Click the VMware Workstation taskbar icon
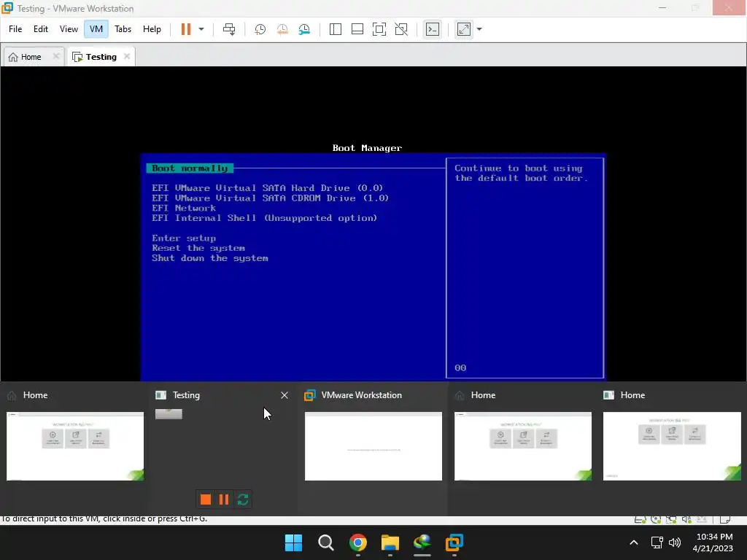This screenshot has width=747, height=560. (x=454, y=542)
